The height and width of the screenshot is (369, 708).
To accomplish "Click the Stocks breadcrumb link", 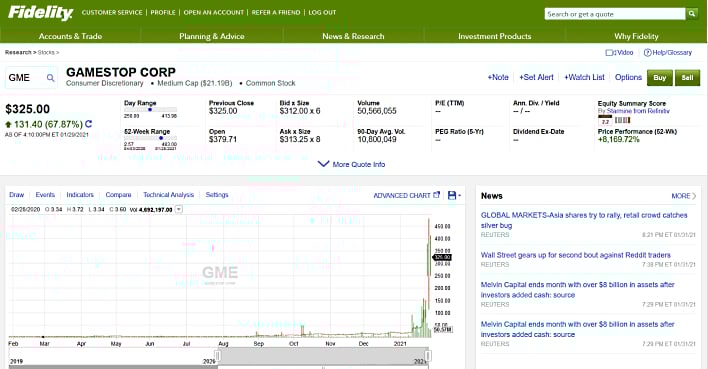I will point(46,52).
